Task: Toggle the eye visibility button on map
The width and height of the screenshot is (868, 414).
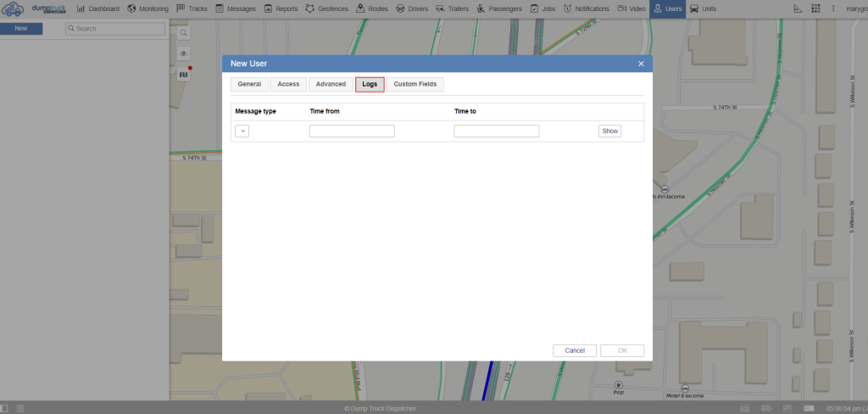Action: point(183,53)
